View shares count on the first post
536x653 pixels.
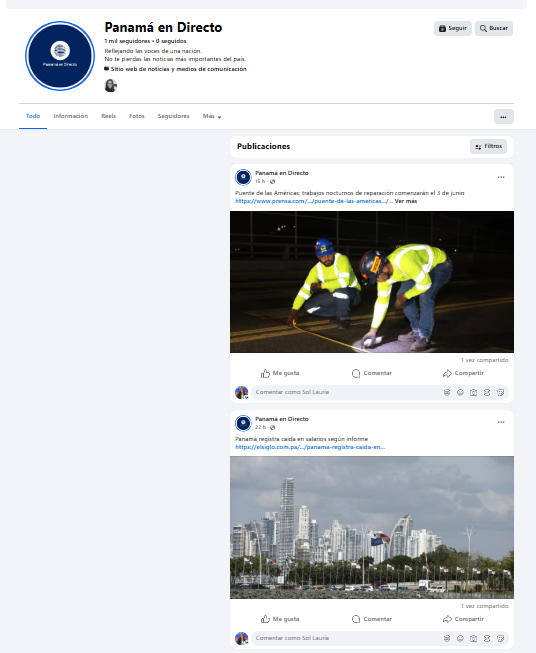tap(484, 360)
